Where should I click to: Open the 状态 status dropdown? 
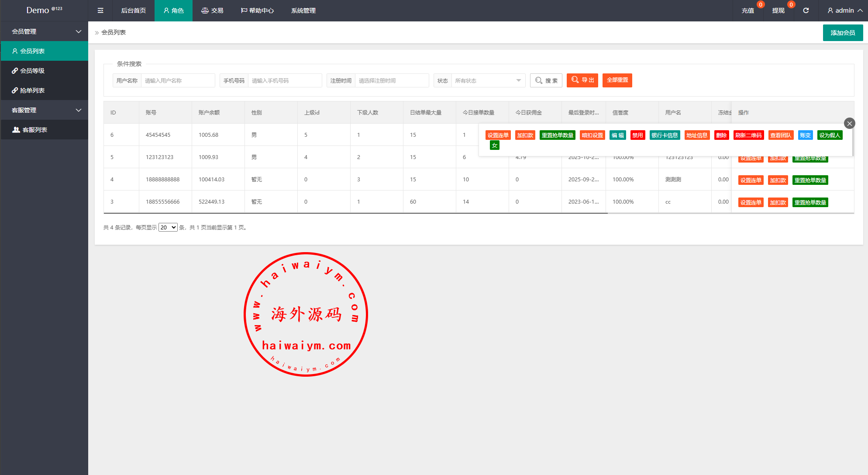(x=487, y=81)
